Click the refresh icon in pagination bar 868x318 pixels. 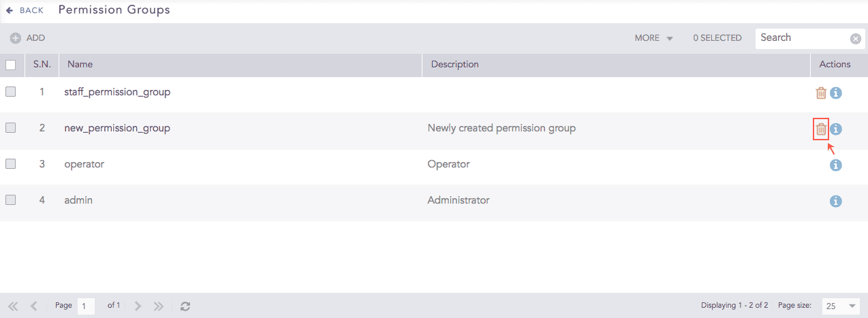click(x=185, y=306)
